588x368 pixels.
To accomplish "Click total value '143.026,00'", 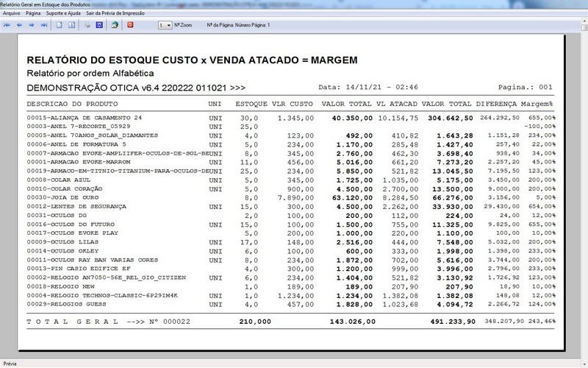I will (x=353, y=322).
